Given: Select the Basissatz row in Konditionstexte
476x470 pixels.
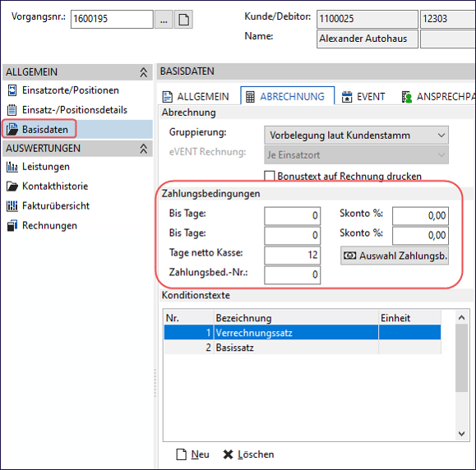Looking at the screenshot, I should coord(303,347).
